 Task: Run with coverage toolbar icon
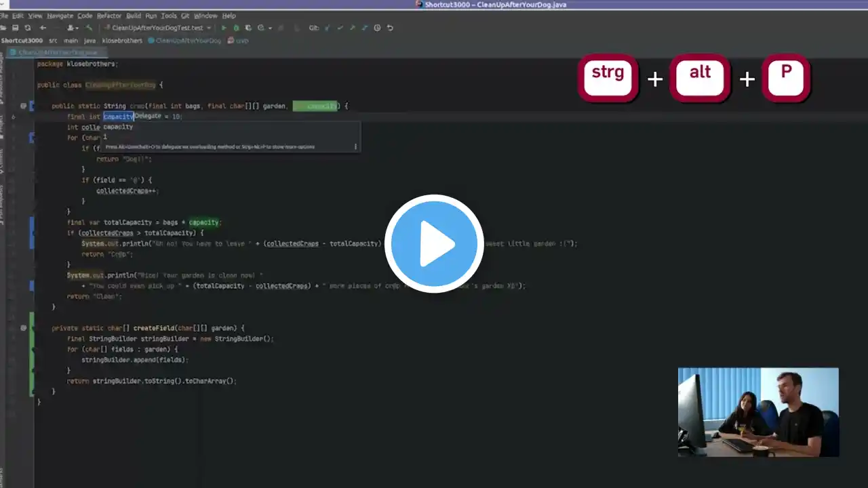248,28
